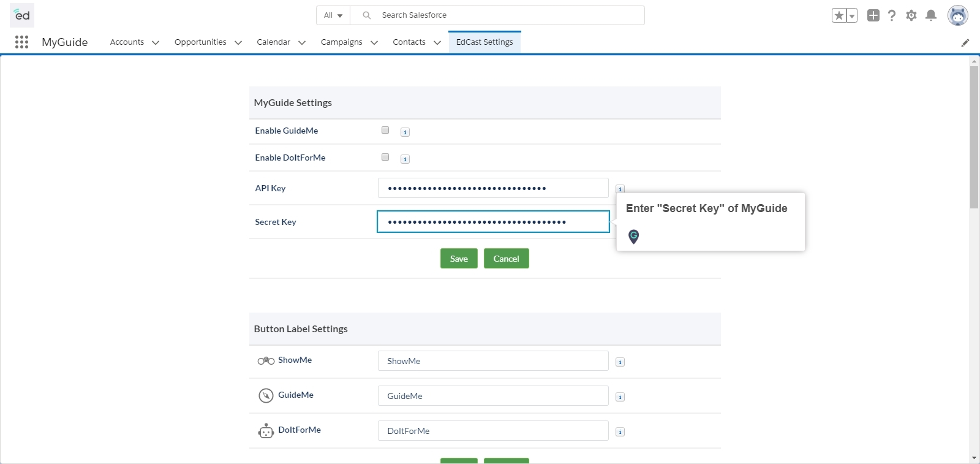Open the Campaigns tab

(x=341, y=42)
